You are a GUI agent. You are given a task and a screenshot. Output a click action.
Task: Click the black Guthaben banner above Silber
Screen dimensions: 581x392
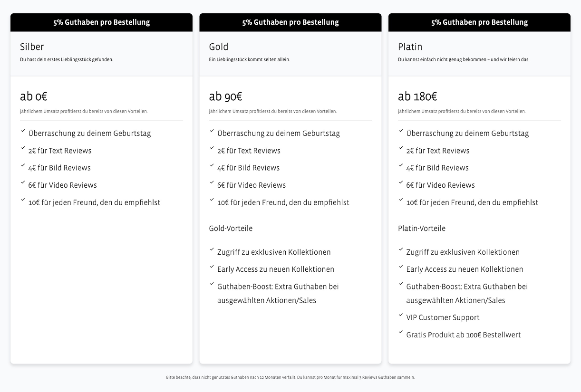tap(101, 22)
